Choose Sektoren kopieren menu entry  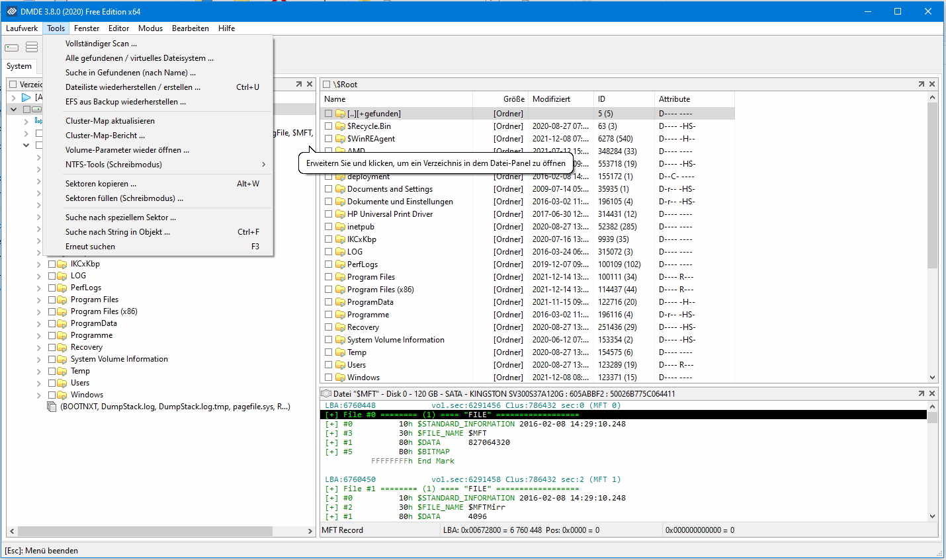(x=158, y=184)
